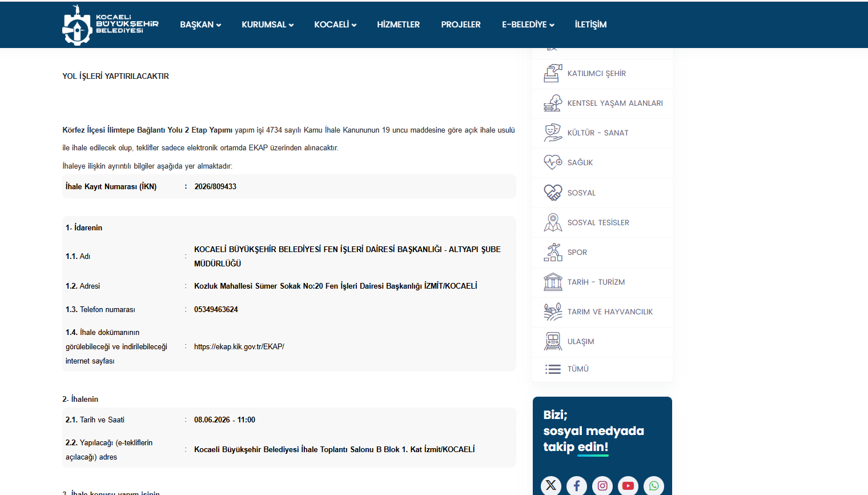This screenshot has width=868, height=495.
Task: Expand the Başkan dropdown menu
Action: point(200,25)
